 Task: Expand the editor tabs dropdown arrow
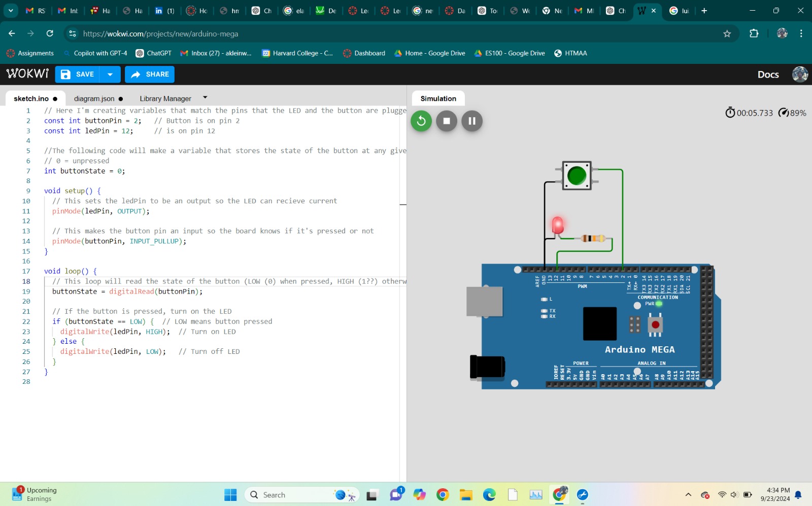tap(205, 97)
